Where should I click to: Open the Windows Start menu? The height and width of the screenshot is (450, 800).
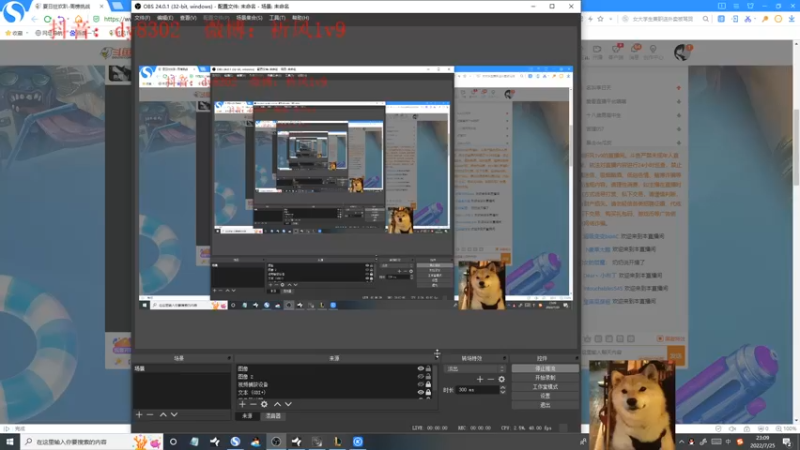pos(10,441)
